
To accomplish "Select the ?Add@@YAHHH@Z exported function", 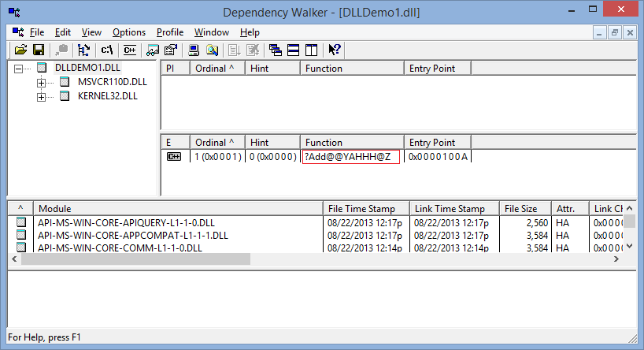I will [350, 157].
